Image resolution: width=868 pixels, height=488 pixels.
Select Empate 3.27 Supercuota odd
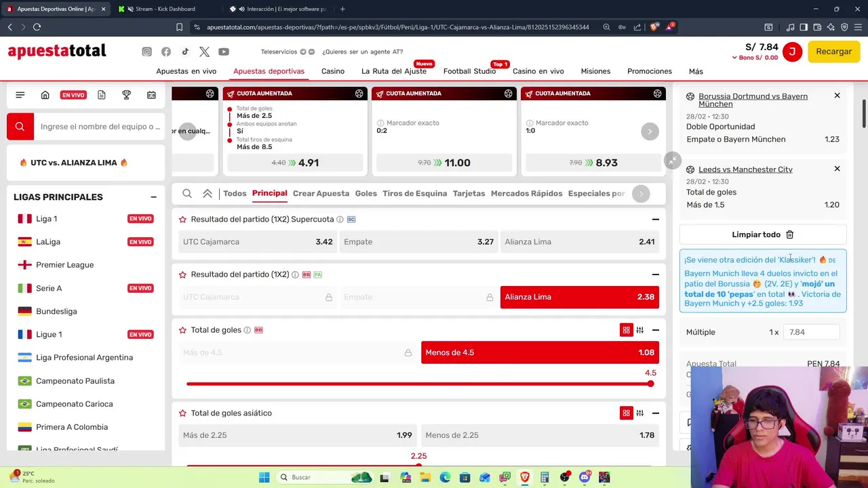[x=418, y=242]
